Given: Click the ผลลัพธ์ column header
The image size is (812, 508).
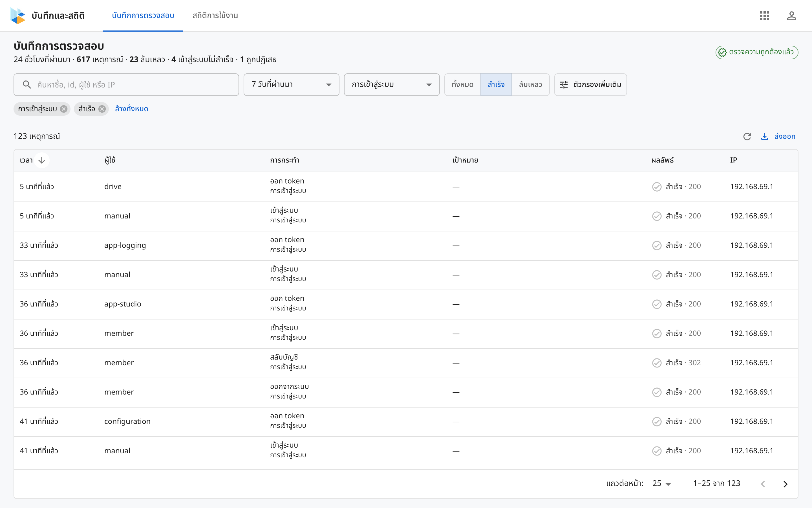Looking at the screenshot, I should pos(662,160).
